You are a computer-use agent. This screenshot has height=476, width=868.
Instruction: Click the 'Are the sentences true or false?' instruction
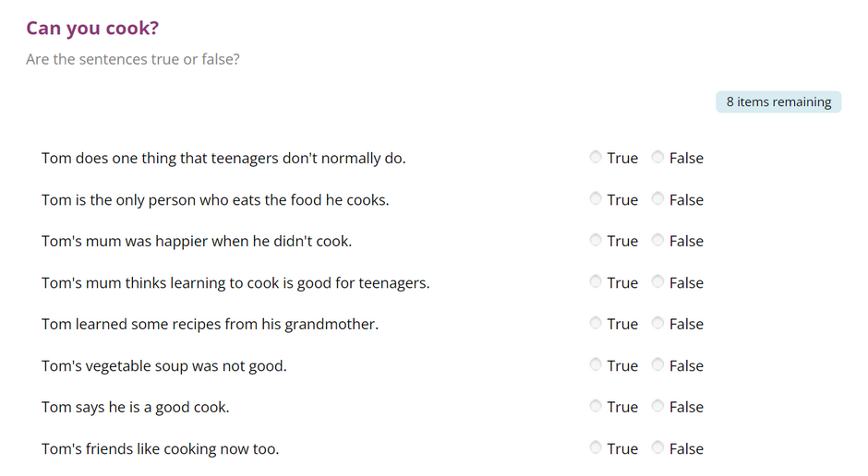(x=133, y=59)
